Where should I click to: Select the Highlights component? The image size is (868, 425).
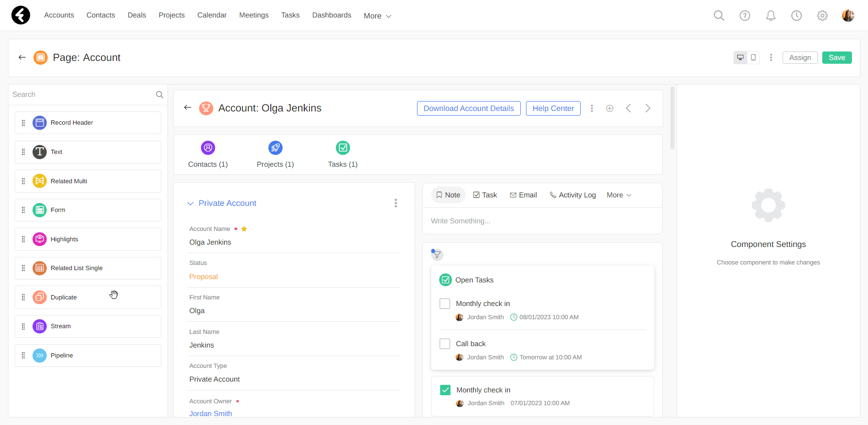pos(88,239)
